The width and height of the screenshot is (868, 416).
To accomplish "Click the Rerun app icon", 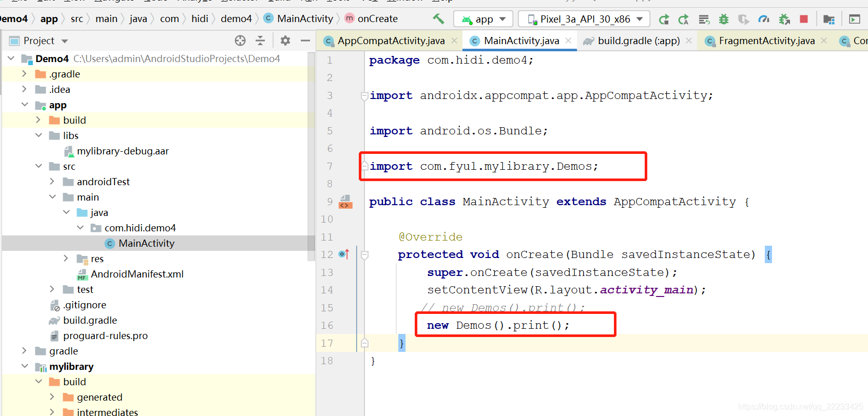I will click(x=664, y=19).
